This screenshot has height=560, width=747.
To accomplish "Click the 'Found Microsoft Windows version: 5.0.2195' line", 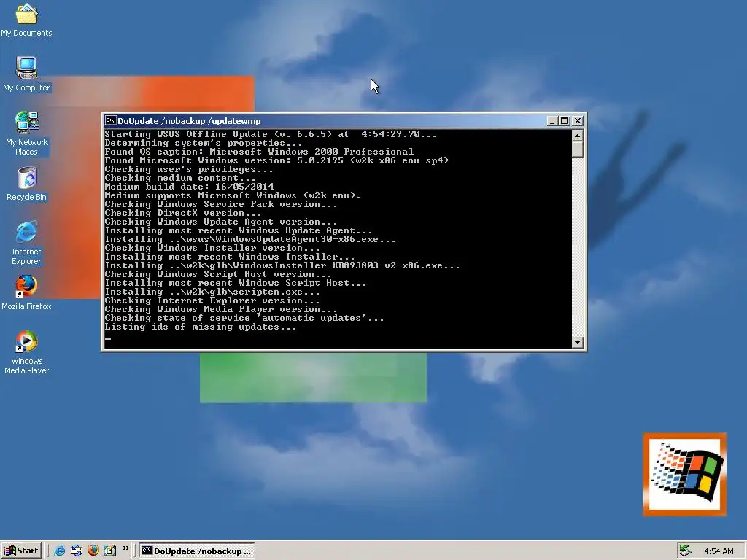I will point(276,160).
